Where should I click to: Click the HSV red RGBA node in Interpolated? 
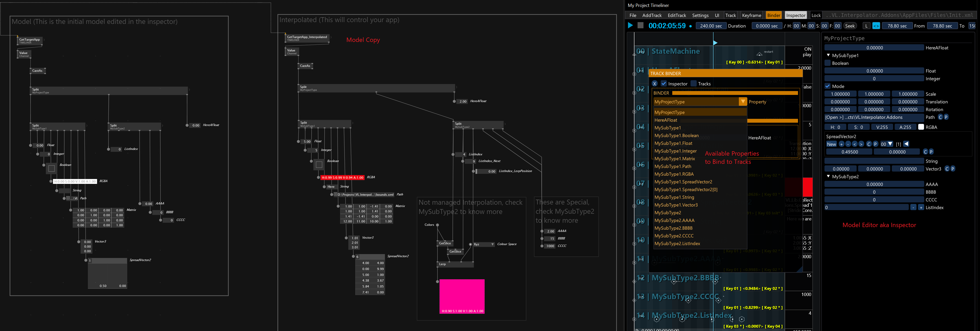click(342, 177)
